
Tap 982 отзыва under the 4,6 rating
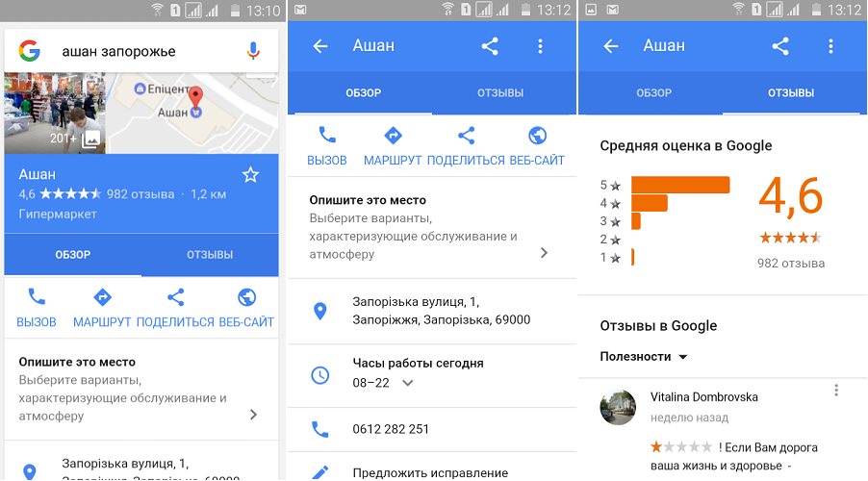pyautogui.click(x=791, y=264)
